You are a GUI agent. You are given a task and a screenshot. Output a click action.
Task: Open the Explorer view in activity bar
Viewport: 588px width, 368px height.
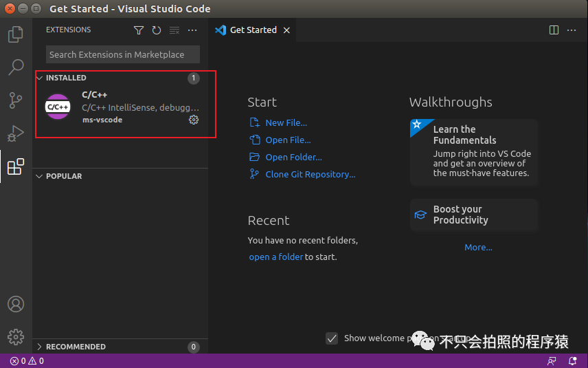[x=16, y=34]
